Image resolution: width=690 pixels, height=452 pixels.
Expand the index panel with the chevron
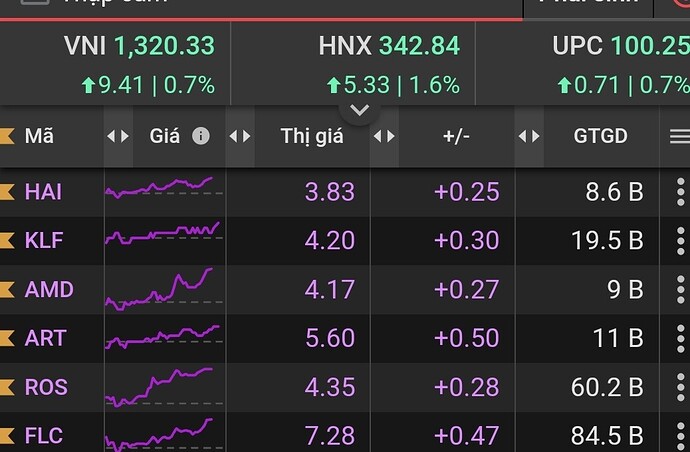click(360, 110)
